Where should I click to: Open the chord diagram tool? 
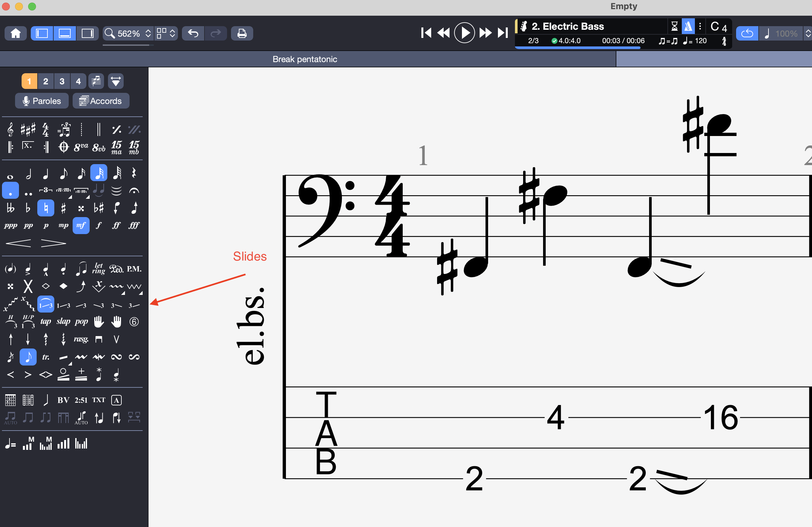tap(10, 400)
